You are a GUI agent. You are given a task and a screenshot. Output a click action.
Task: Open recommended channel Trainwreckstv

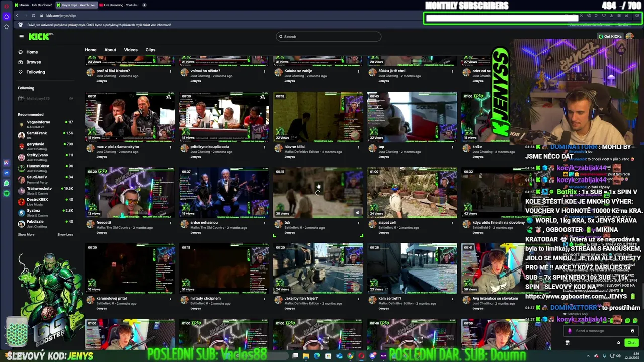(46, 190)
